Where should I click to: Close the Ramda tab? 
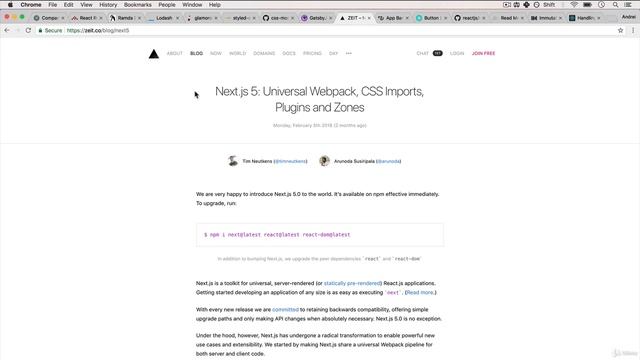click(x=139, y=18)
